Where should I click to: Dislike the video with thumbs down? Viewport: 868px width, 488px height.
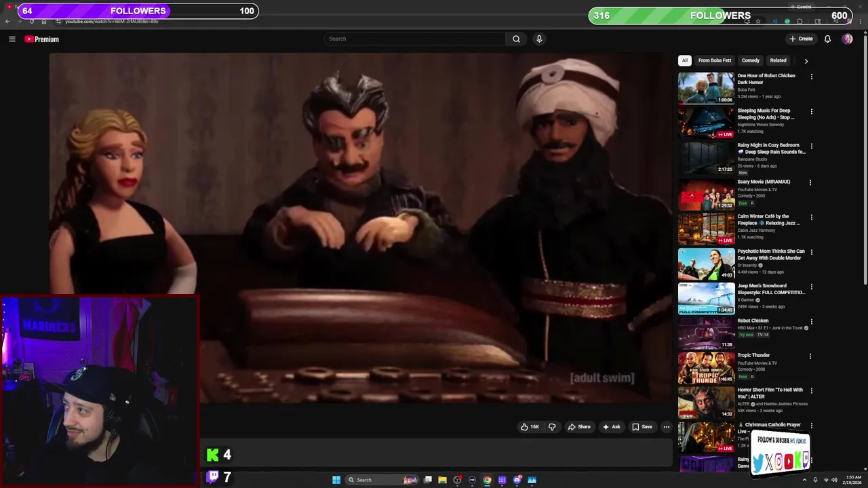click(552, 427)
